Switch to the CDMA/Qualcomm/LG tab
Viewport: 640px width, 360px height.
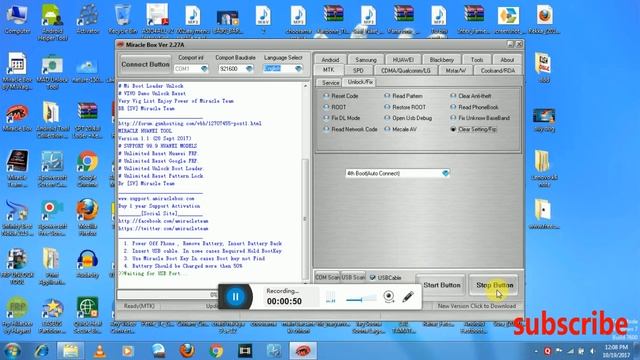coord(405,70)
